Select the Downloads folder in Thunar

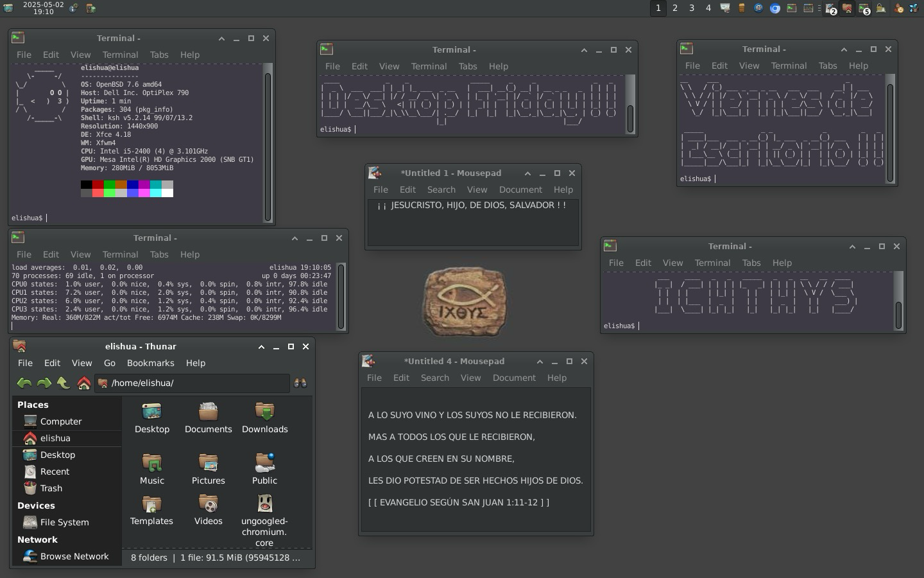pyautogui.click(x=265, y=418)
